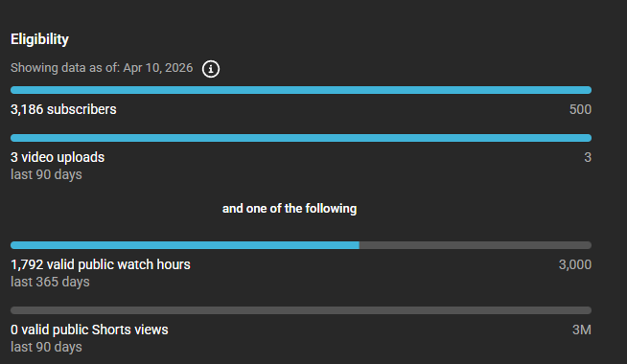Click the unfilled gray part of watch hours bar

point(476,245)
